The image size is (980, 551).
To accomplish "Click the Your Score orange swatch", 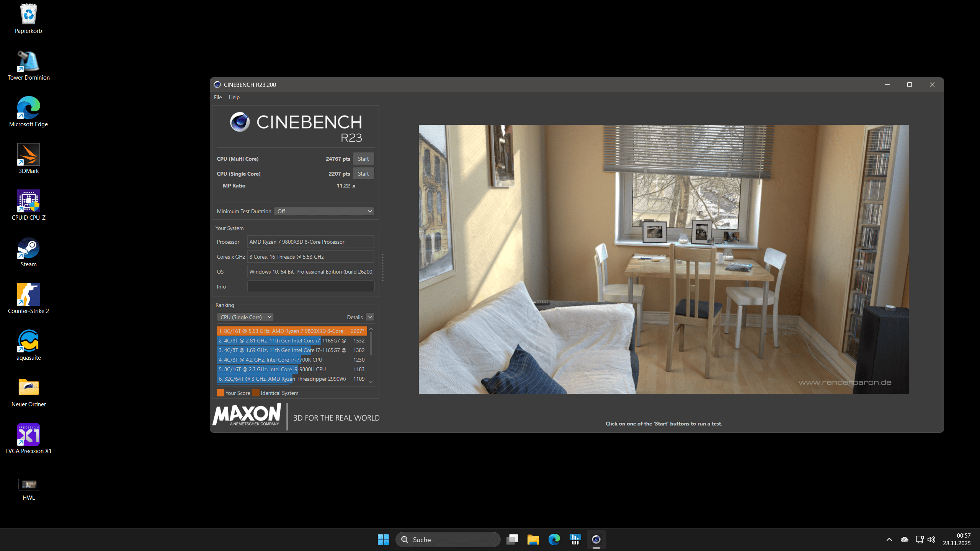I will (x=220, y=393).
